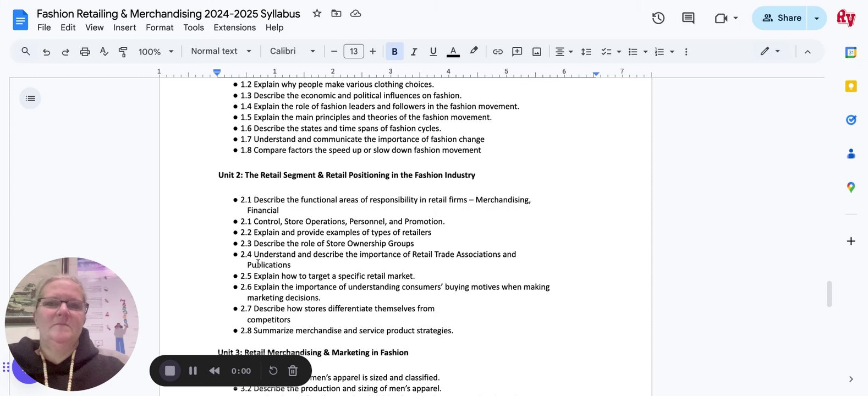Click the font size field
This screenshot has width=868, height=396.
(x=354, y=52)
